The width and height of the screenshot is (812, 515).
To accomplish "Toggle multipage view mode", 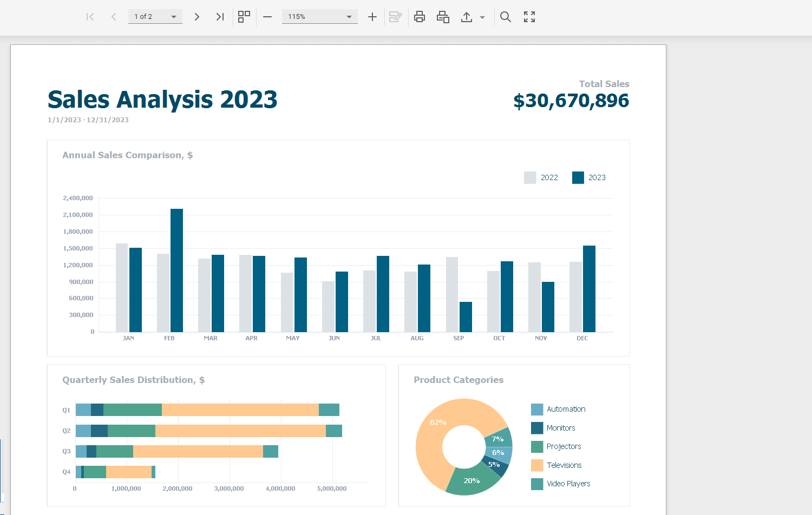I will [244, 17].
